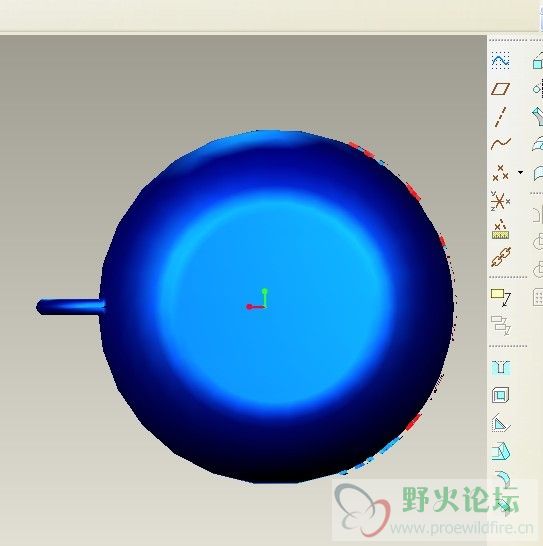This screenshot has height=546, width=543.
Task: Click the model's coordinate system origin
Action: coord(264,306)
